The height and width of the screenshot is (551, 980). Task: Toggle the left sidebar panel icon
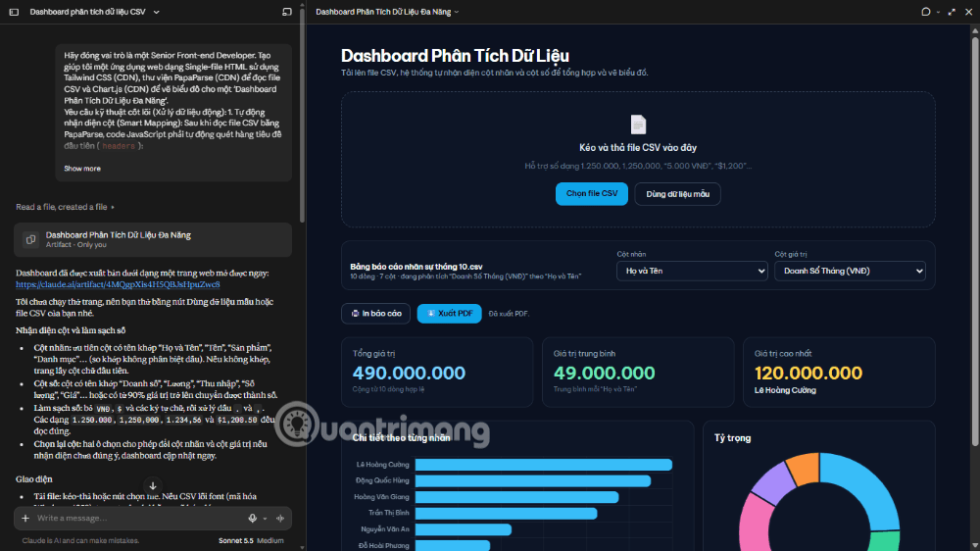point(14,12)
